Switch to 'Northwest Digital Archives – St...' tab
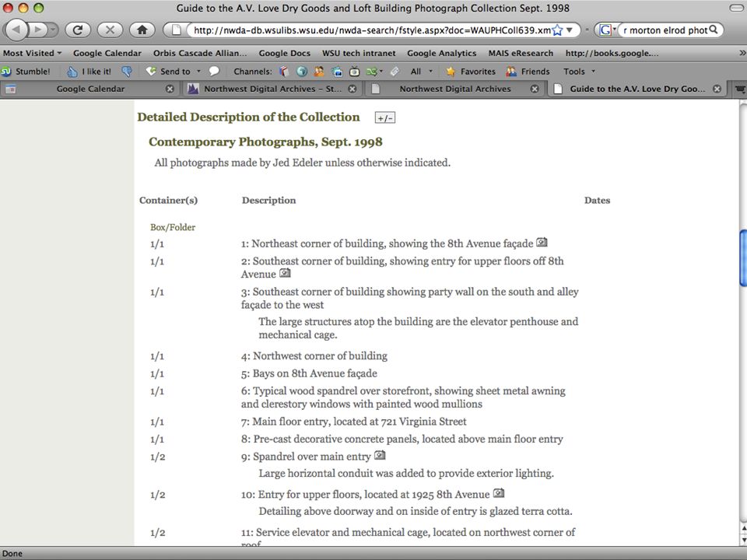Viewport: 747px width, 560px height. point(272,89)
